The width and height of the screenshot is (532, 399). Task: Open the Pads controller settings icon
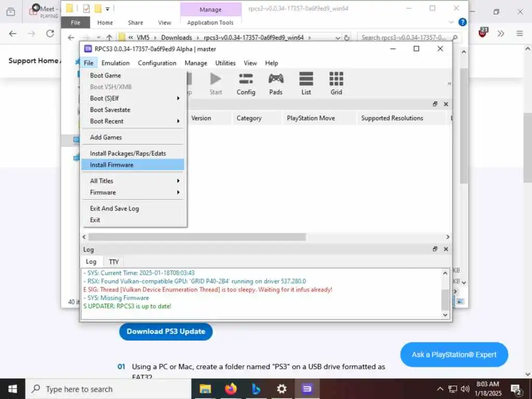(276, 84)
